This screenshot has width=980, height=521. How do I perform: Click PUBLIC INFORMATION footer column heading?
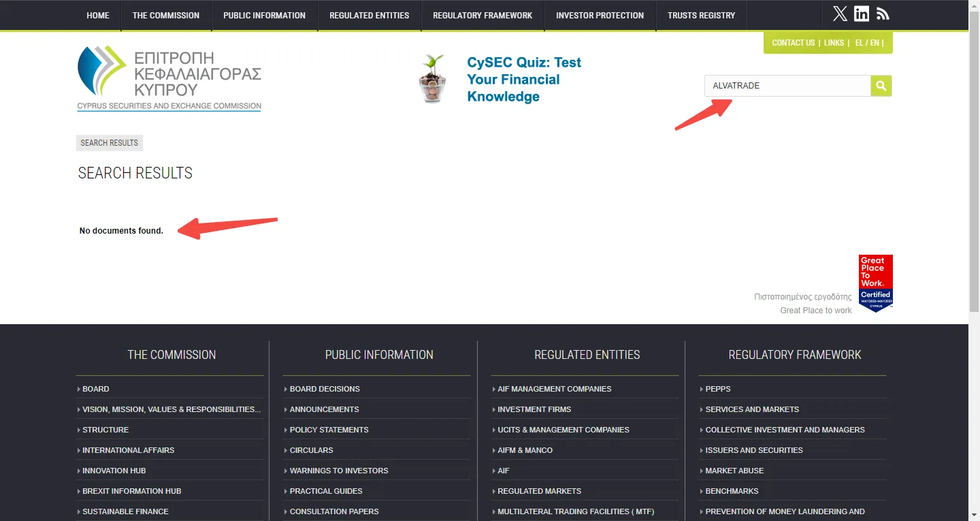pos(379,355)
